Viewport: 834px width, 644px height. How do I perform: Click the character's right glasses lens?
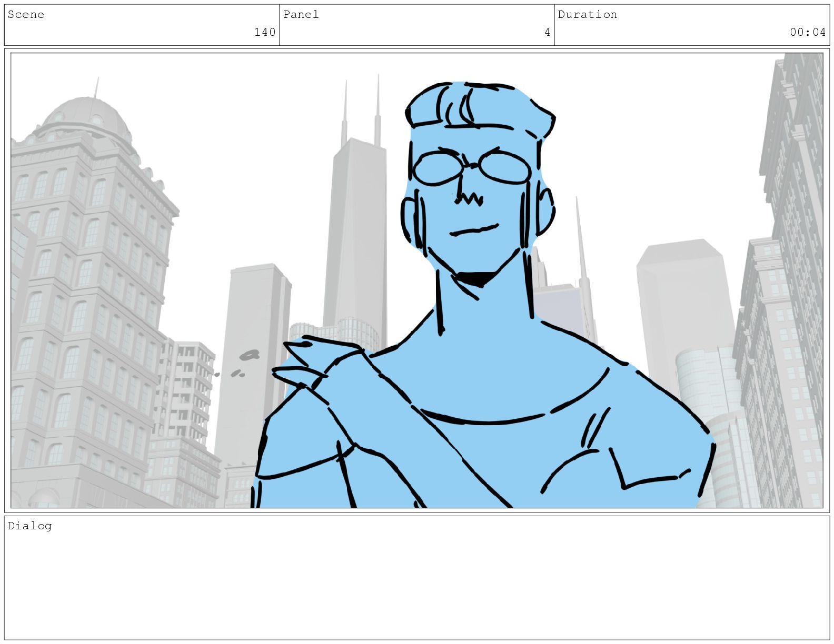505,167
